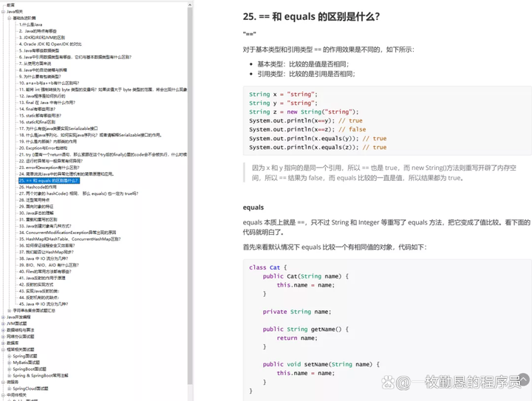532x401 pixels.
Task: Expand the MyBatis面试题 node
Action: 9,363
